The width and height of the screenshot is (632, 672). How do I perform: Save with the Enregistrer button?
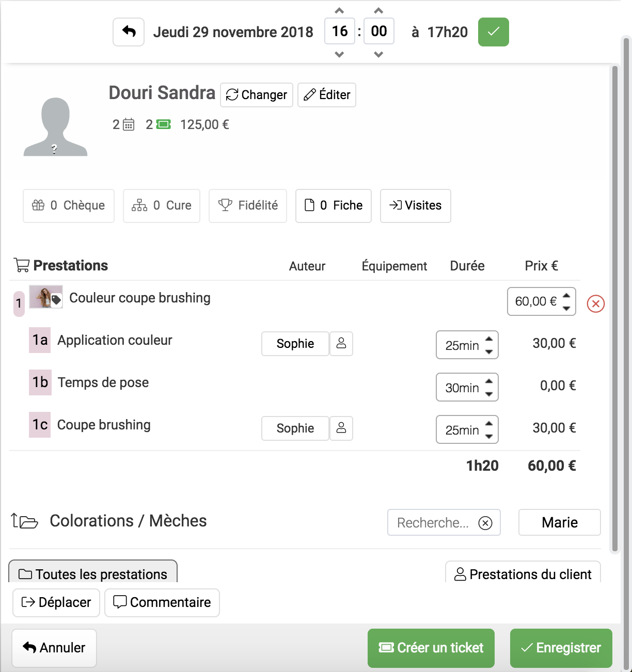[561, 648]
